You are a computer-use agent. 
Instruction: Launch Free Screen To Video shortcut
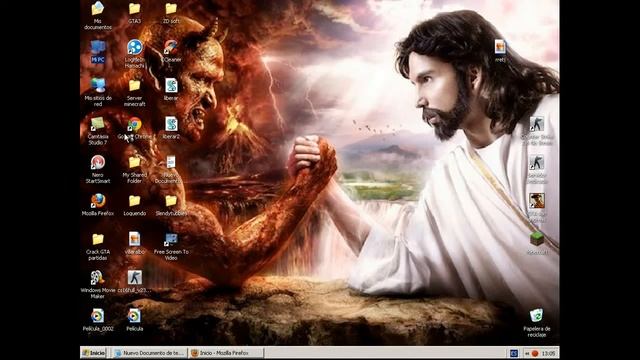point(171,247)
